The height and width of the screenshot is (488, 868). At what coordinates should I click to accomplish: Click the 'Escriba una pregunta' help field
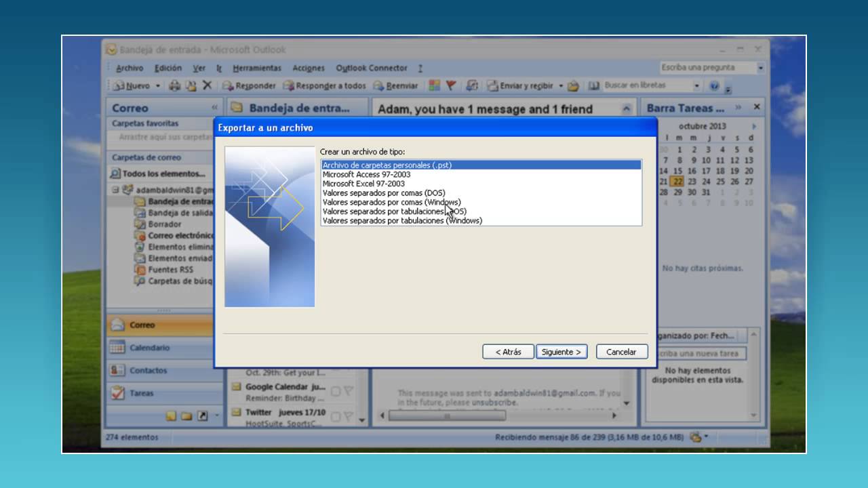[708, 68]
